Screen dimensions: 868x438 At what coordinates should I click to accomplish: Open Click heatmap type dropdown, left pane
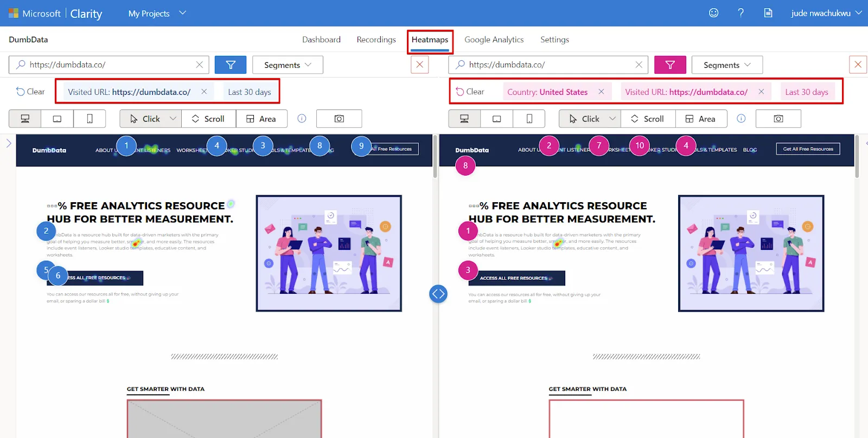[150, 119]
